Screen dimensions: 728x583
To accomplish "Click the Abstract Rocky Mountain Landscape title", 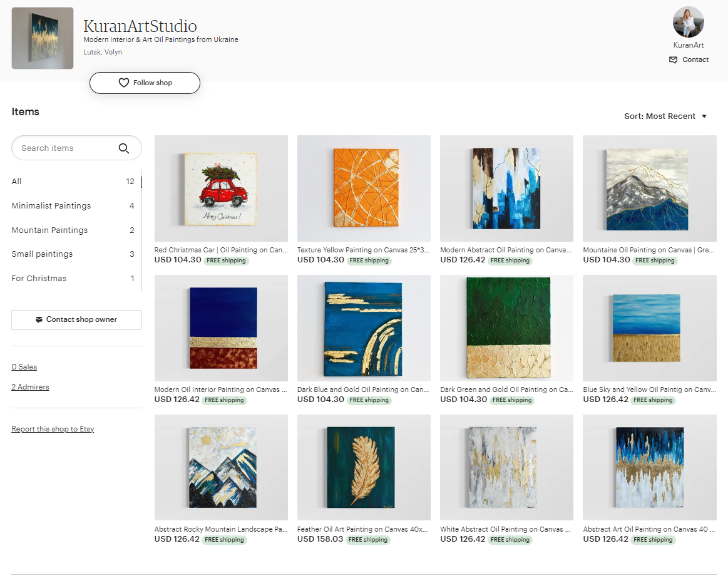I will click(221, 529).
